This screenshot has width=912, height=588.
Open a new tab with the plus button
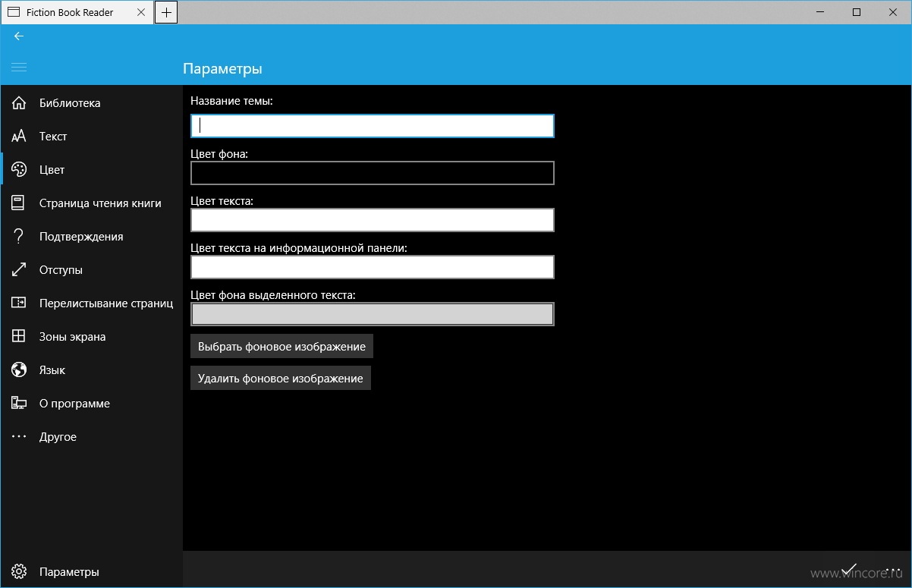[x=166, y=12]
